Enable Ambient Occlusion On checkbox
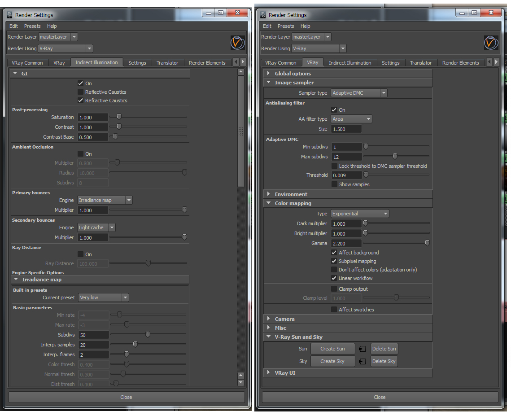The image size is (511, 420). 80,154
